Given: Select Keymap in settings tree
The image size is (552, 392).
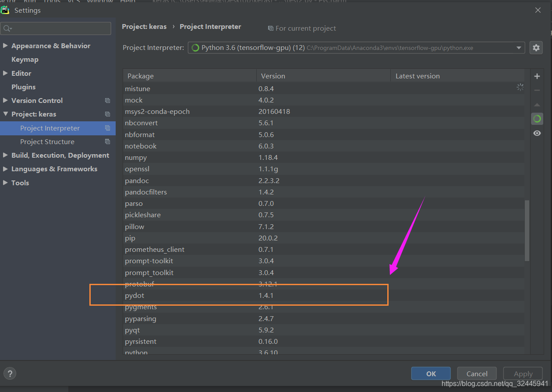Looking at the screenshot, I should point(25,60).
